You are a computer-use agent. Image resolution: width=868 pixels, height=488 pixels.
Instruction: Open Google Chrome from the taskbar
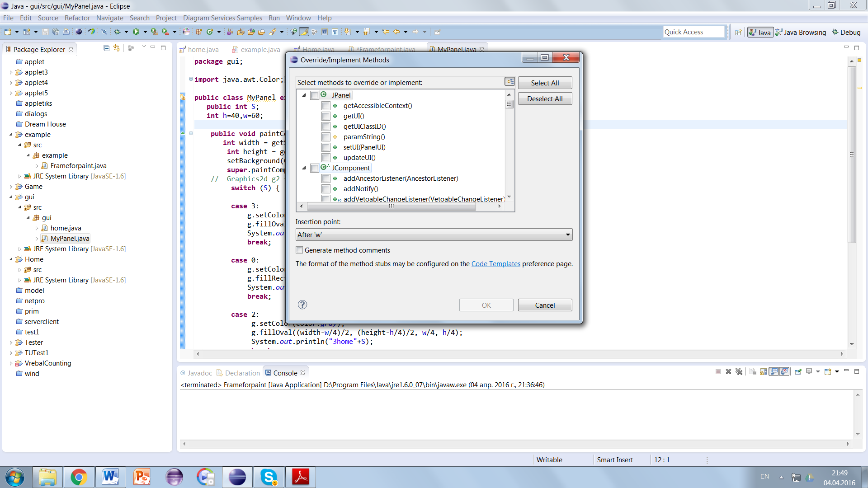[x=79, y=477]
